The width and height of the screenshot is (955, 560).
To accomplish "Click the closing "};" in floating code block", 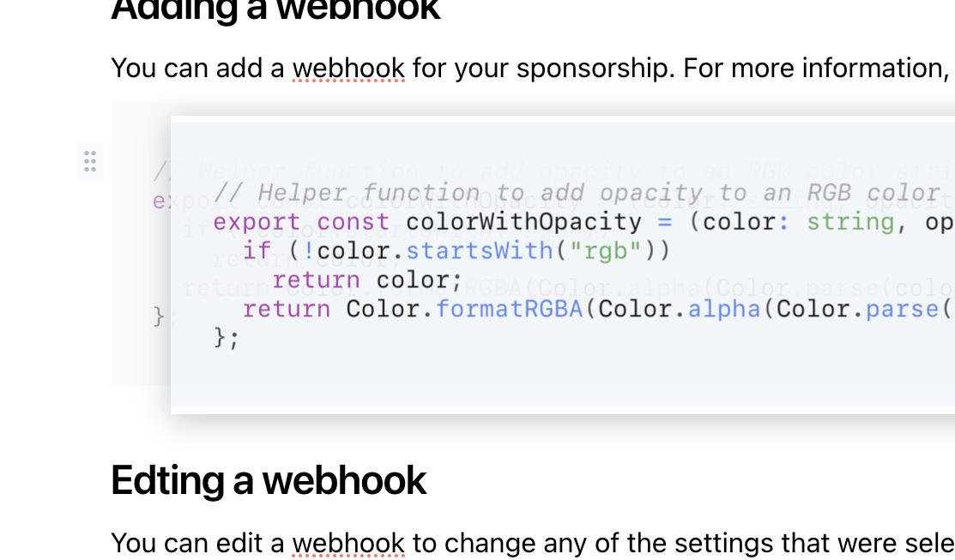I will (x=227, y=338).
